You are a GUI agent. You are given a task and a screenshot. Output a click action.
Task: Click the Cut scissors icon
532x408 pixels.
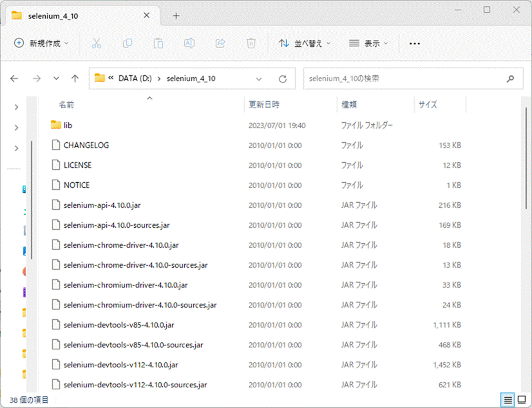tap(97, 43)
